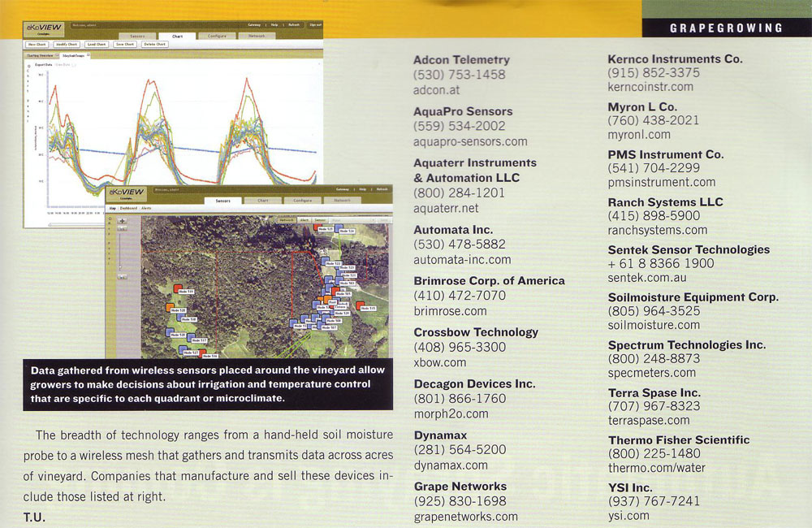812x528 pixels.
Task: Click the Delete Chart button
Action: 155,45
